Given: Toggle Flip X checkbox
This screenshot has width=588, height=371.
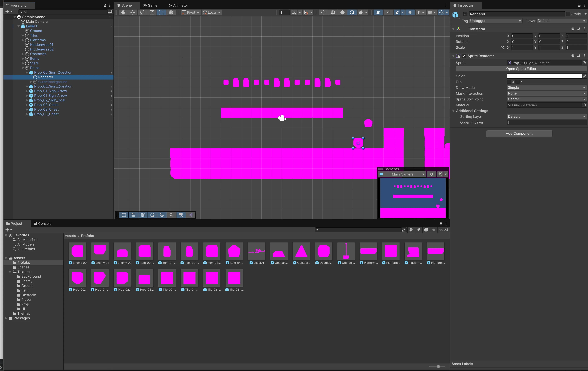Looking at the screenshot, I should 509,82.
